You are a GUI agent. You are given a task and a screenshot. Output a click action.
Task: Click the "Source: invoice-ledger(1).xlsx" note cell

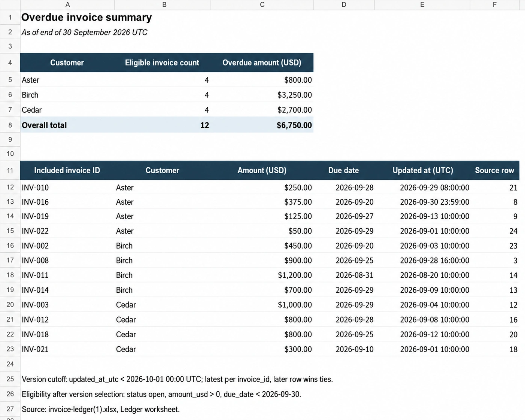coord(101,409)
